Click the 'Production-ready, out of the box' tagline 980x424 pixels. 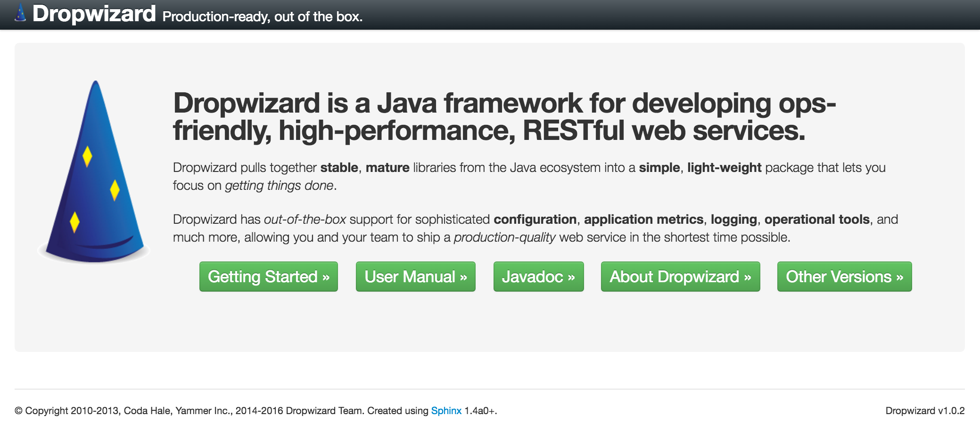[x=262, y=16]
